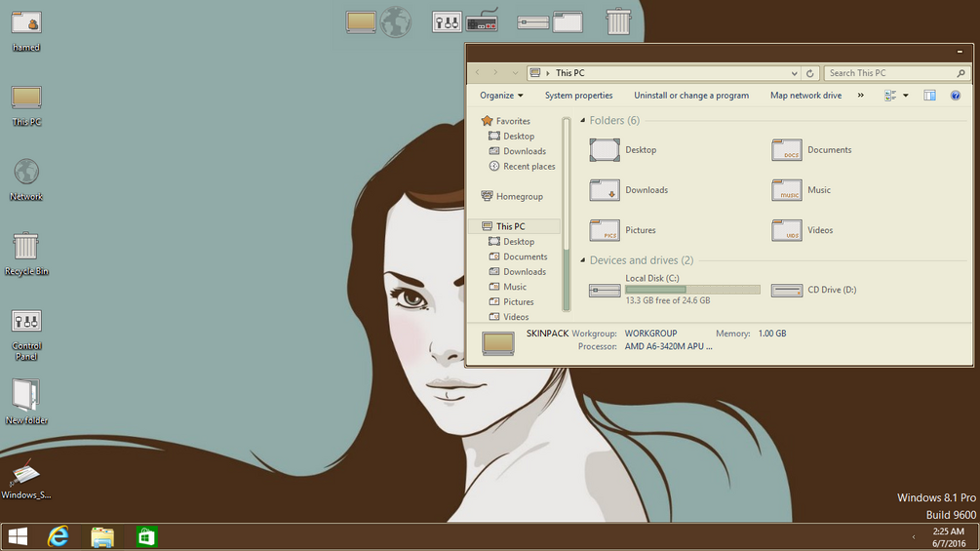This screenshot has width=980, height=551.
Task: Click the trash can dock icon
Action: click(x=619, y=21)
